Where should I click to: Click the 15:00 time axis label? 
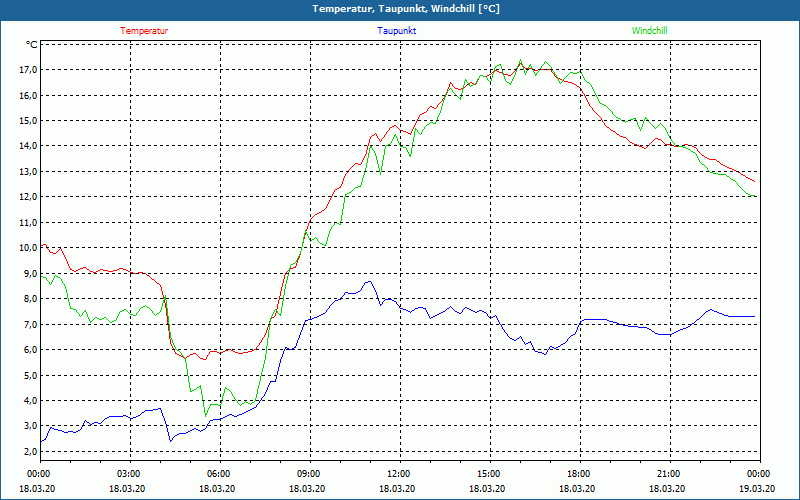(490, 474)
